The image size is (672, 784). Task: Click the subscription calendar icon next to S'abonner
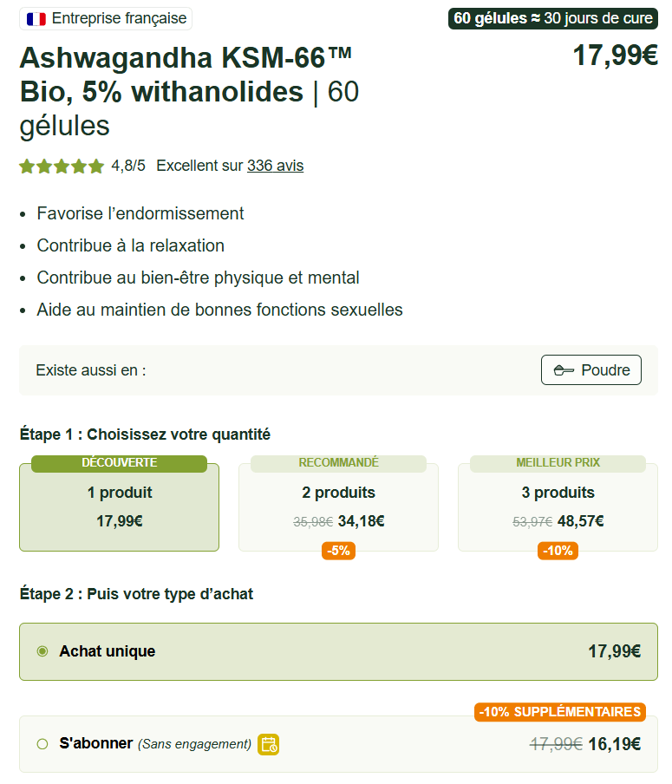pyautogui.click(x=267, y=742)
